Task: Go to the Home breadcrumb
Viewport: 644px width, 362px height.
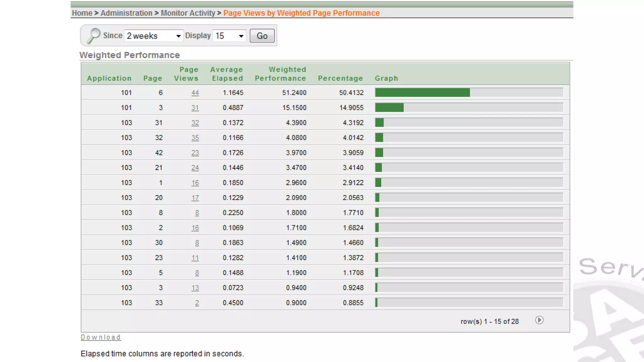Action: 82,13
